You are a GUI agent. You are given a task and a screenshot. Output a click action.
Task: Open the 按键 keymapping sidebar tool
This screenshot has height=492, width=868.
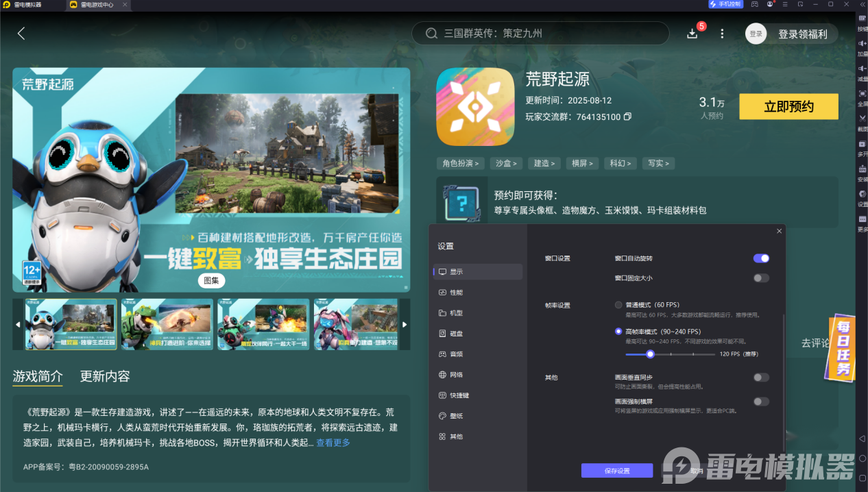click(863, 24)
